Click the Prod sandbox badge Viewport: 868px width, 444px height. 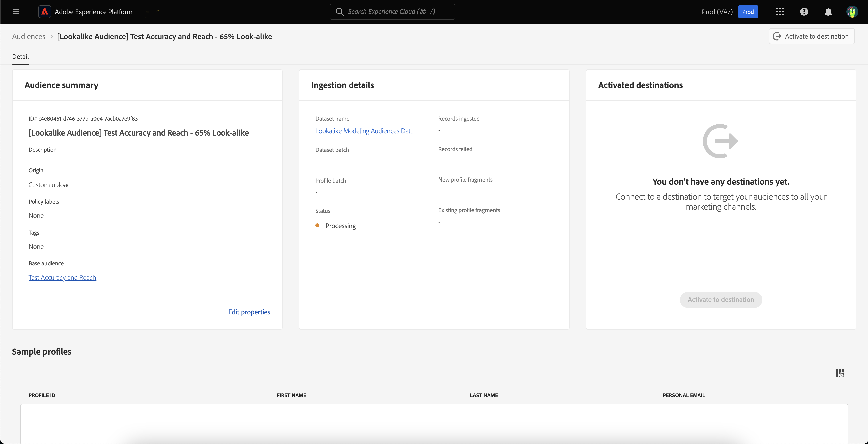[748, 12]
